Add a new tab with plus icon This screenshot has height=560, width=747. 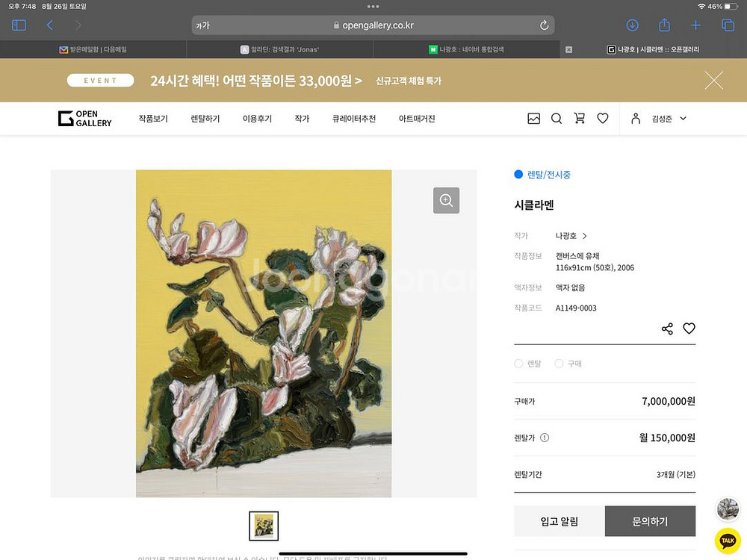click(695, 25)
